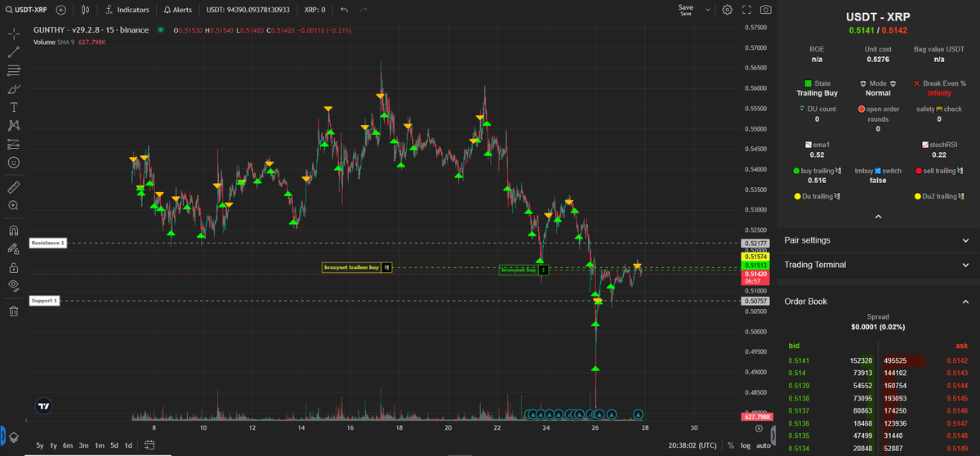Toggle lock all drawing tools

(13, 267)
